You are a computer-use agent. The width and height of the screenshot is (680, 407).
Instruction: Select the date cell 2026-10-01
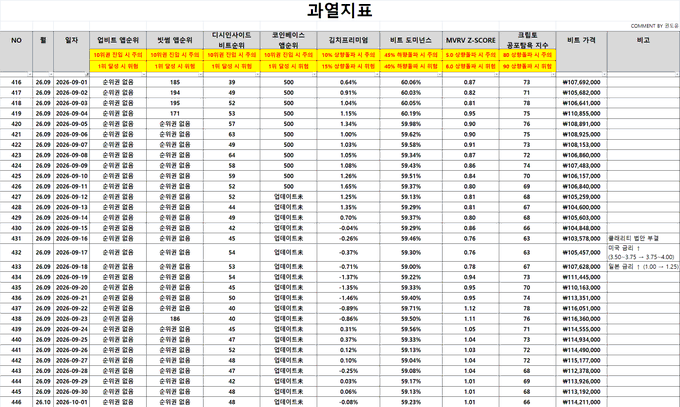[72, 402]
